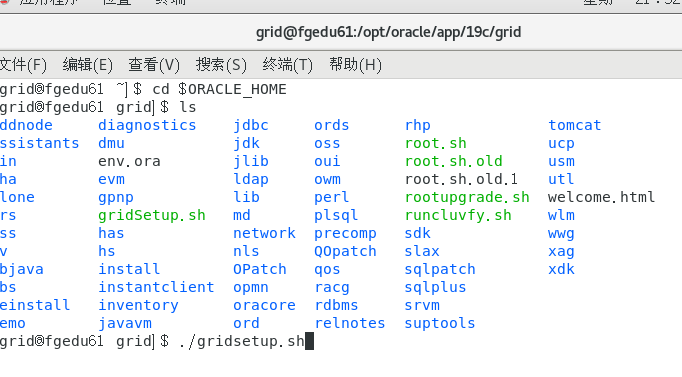682x377 pixels.
Task: Click the 'slax' directory entry
Action: tap(422, 251)
